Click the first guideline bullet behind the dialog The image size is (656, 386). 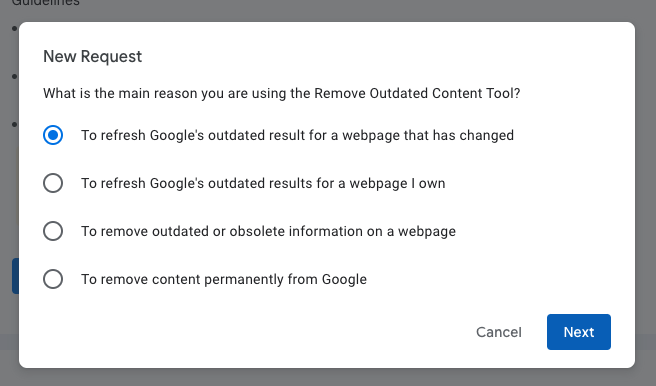point(15,28)
